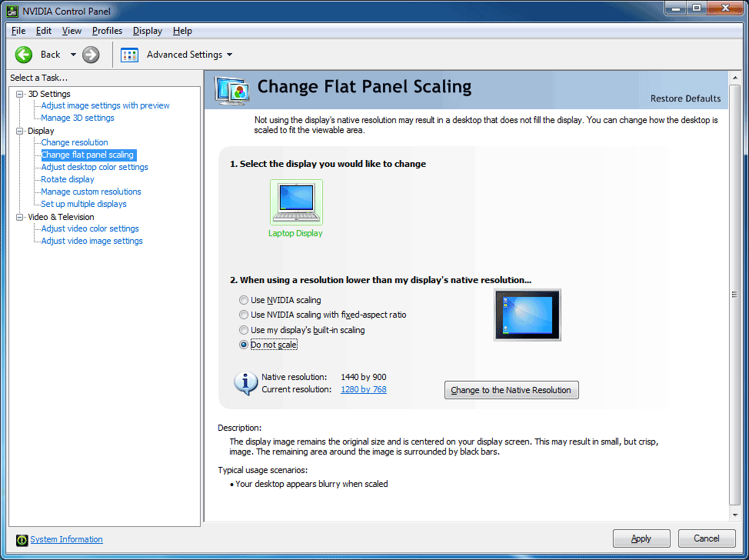
Task: Open Adjust image settings with preview
Action: tap(105, 105)
